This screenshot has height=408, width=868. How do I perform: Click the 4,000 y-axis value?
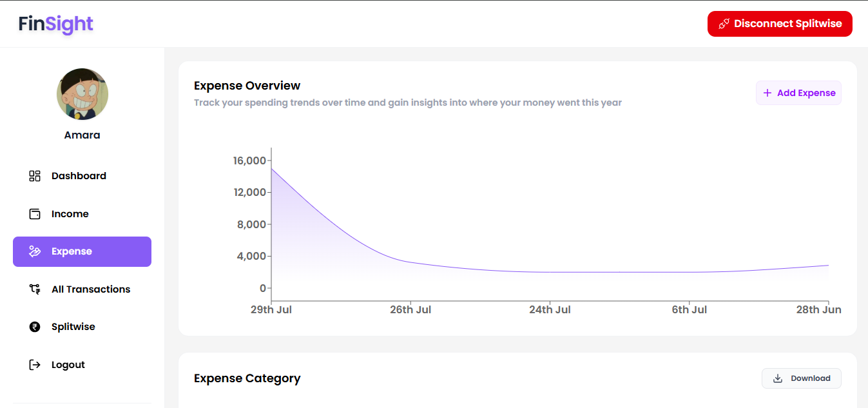[251, 256]
